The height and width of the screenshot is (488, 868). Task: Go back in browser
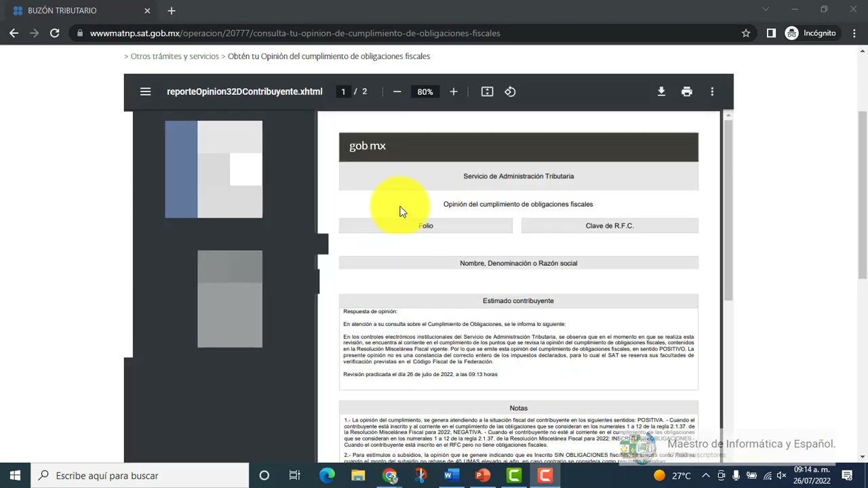point(14,33)
